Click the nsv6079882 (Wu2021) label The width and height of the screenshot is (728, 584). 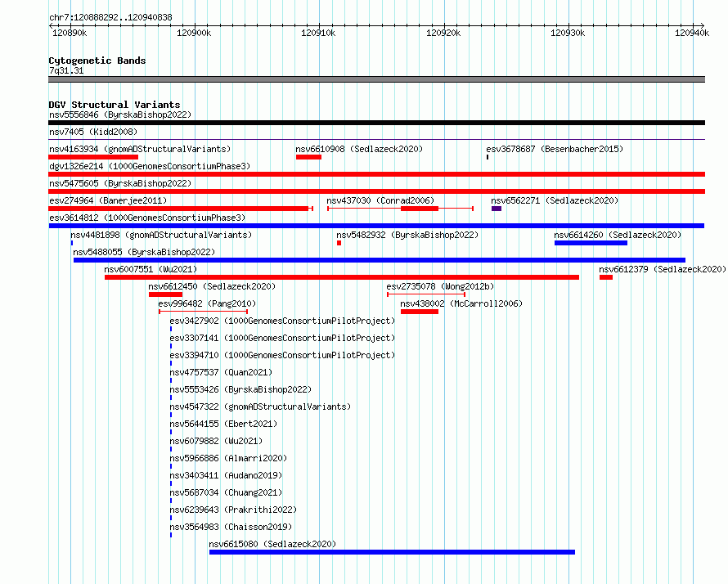(x=216, y=441)
